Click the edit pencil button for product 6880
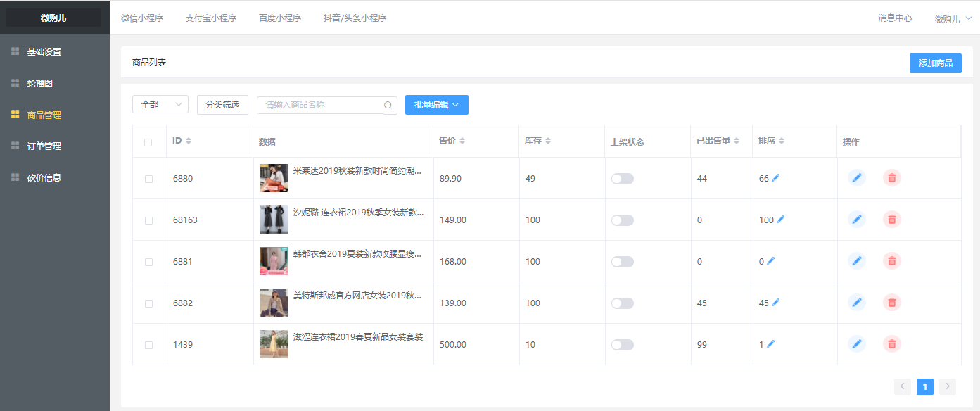Image resolution: width=980 pixels, height=411 pixels. [x=857, y=178]
